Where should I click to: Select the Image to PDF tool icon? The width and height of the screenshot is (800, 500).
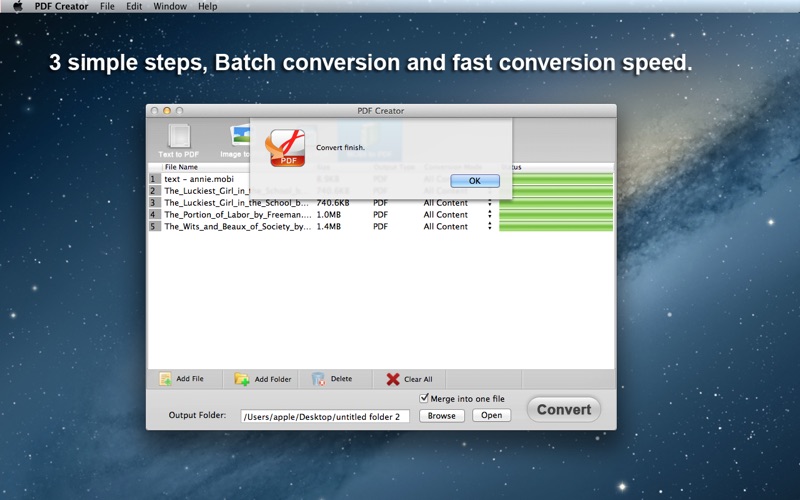tap(239, 136)
